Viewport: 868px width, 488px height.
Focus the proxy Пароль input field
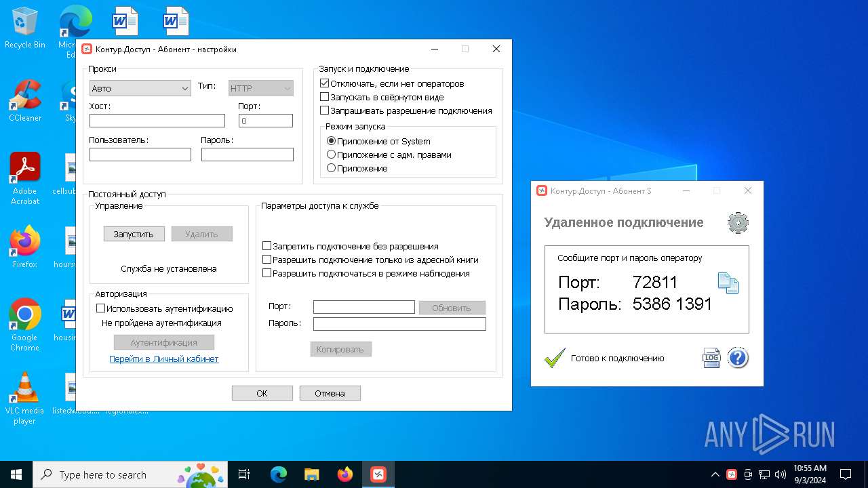pos(248,155)
